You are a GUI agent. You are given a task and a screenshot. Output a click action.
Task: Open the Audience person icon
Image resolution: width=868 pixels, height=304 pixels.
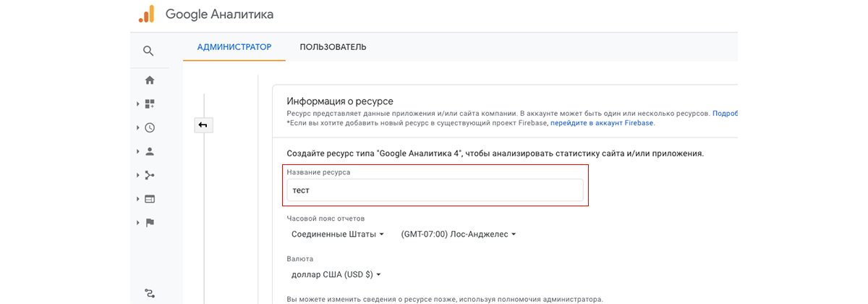point(150,151)
